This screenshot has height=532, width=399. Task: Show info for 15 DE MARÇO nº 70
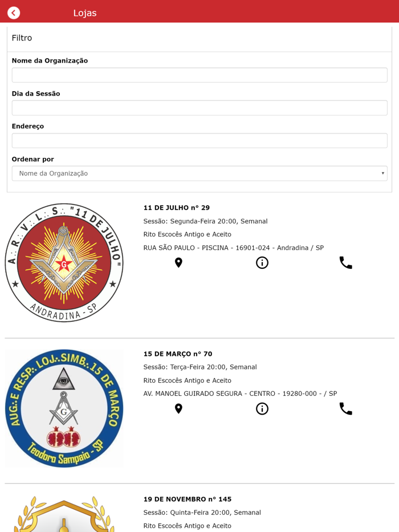[262, 408]
